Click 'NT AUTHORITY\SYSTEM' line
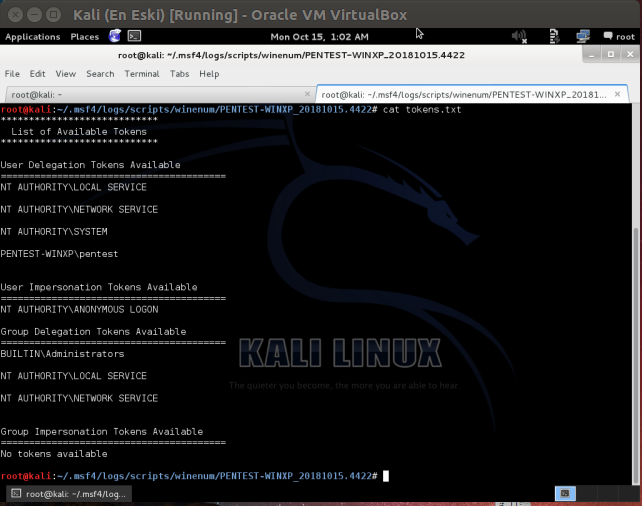The height and width of the screenshot is (506, 642). (x=54, y=231)
